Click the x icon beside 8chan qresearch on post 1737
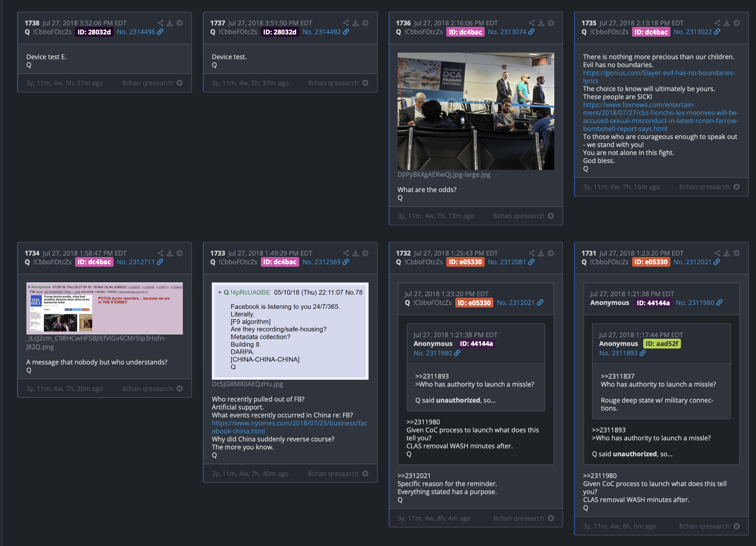Screen dimensions: 756x546 pyautogui.click(x=365, y=83)
